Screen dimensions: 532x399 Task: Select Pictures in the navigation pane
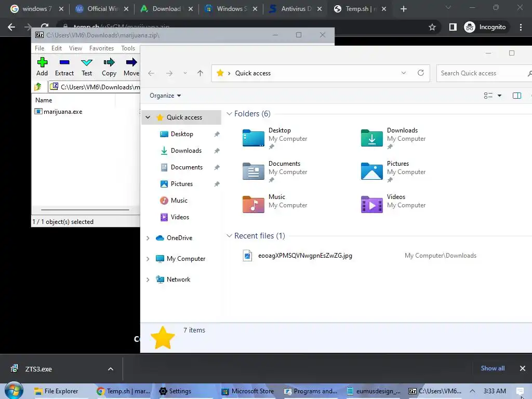181,184
